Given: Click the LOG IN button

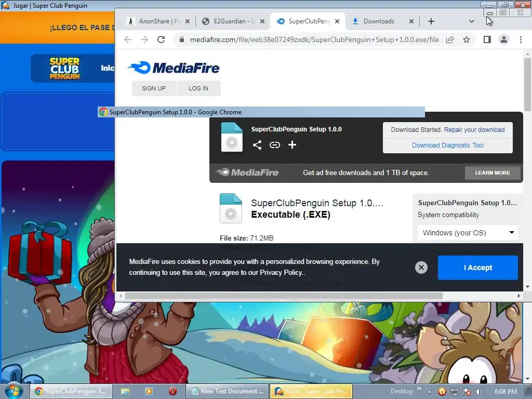Looking at the screenshot, I should (198, 88).
